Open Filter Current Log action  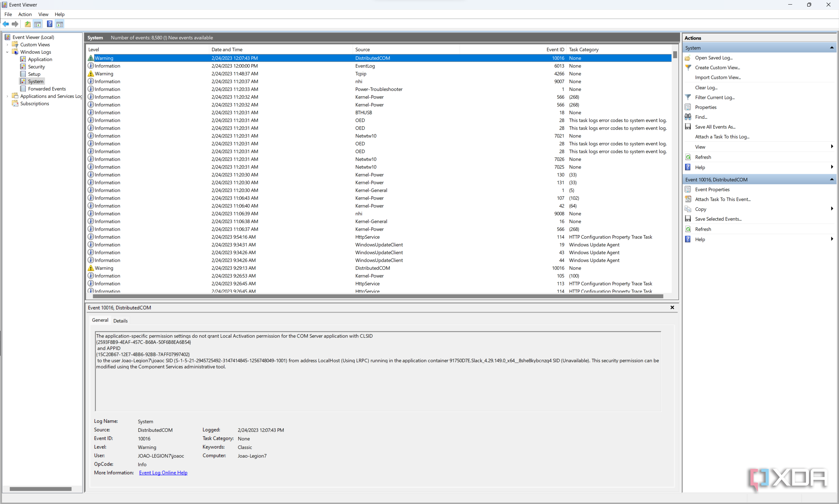[x=714, y=98]
